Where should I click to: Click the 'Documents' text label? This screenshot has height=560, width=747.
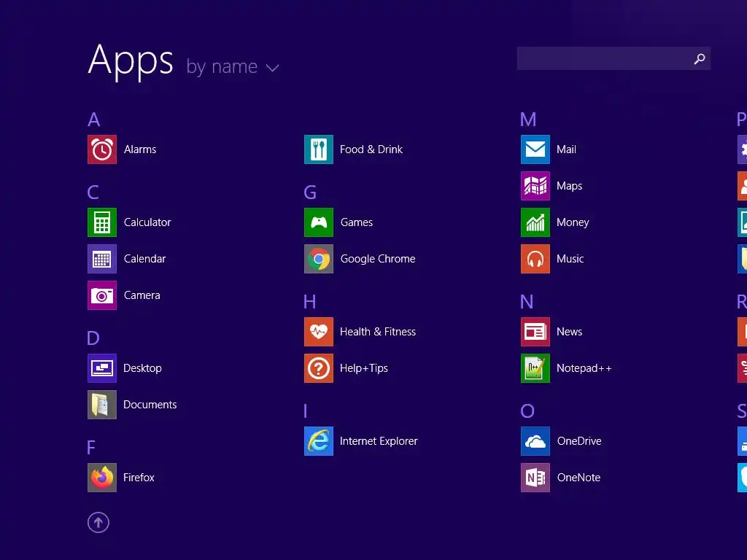[150, 405]
